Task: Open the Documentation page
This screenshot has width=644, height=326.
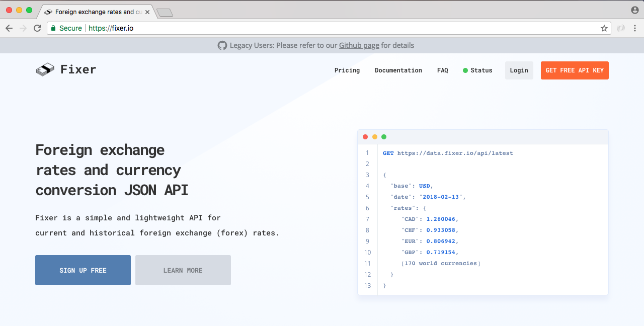Action: pyautogui.click(x=398, y=70)
